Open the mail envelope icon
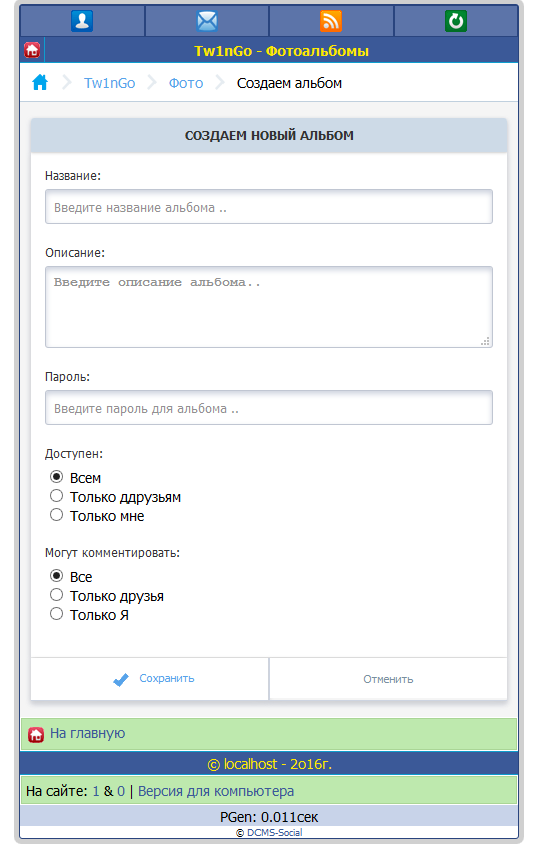 click(207, 21)
